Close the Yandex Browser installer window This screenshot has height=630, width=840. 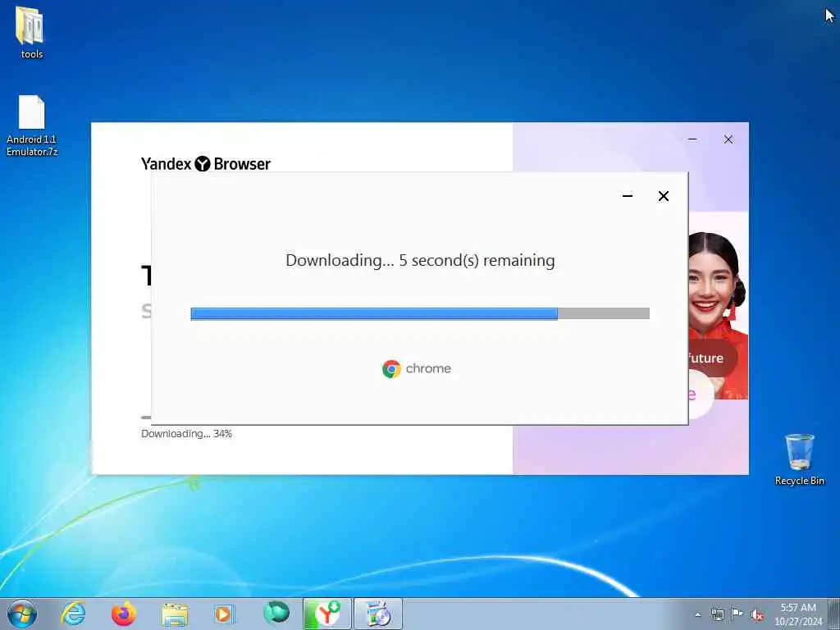[x=728, y=139]
